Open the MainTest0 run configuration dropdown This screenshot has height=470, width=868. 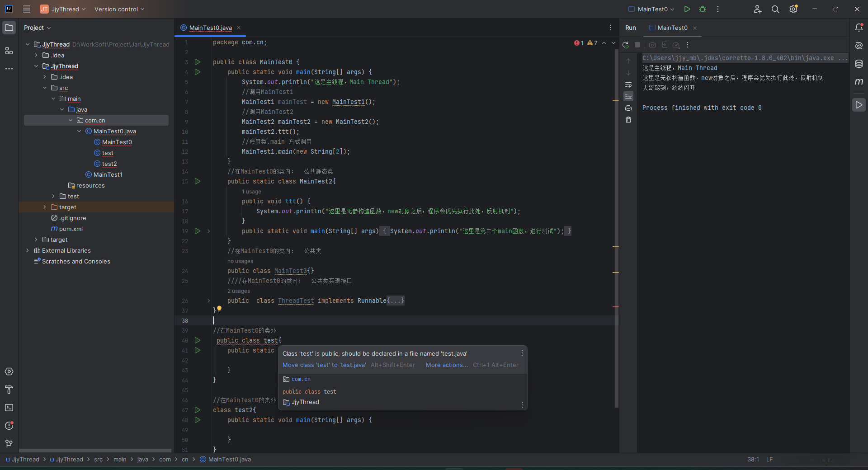coord(651,9)
